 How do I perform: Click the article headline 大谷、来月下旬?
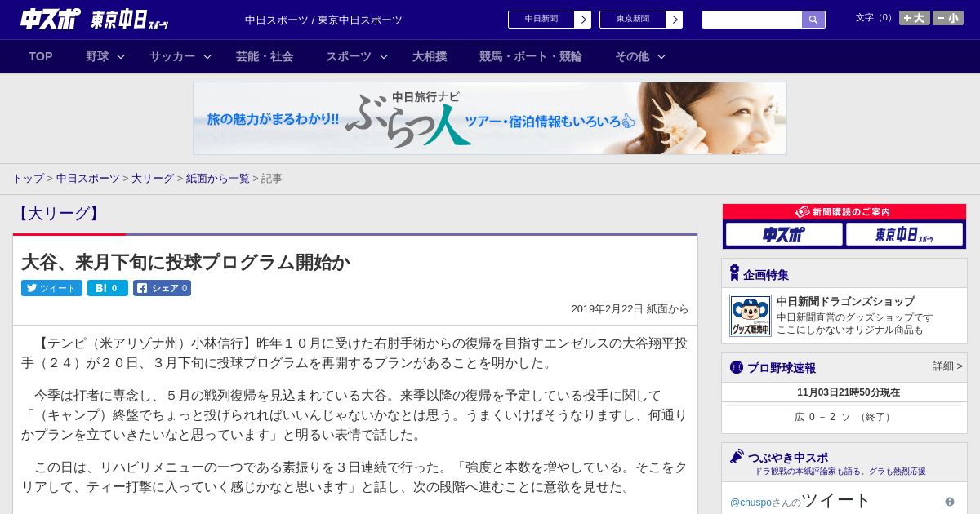coord(185,263)
